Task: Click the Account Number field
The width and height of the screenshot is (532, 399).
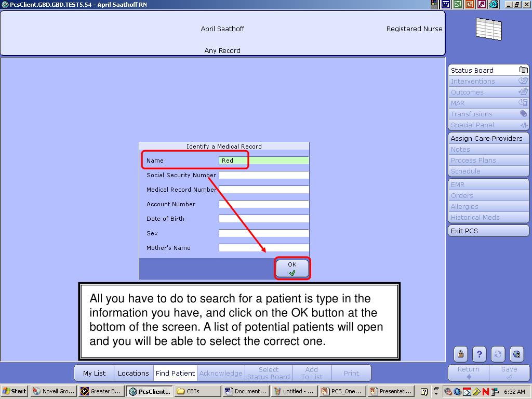Action: tap(264, 204)
